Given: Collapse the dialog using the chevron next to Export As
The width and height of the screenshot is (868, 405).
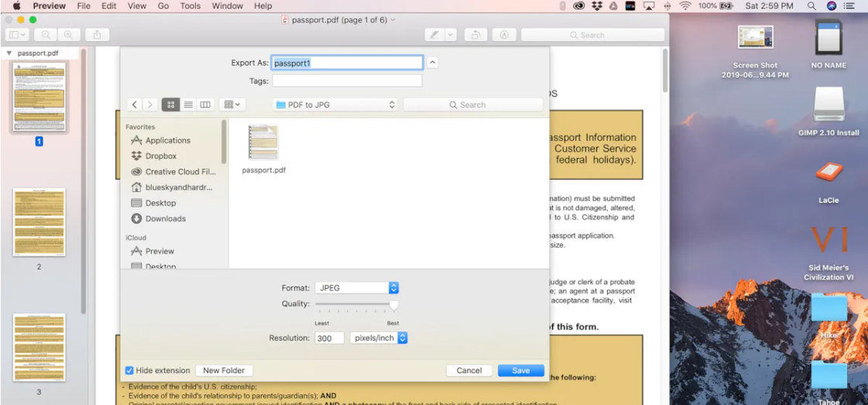Looking at the screenshot, I should (x=433, y=63).
